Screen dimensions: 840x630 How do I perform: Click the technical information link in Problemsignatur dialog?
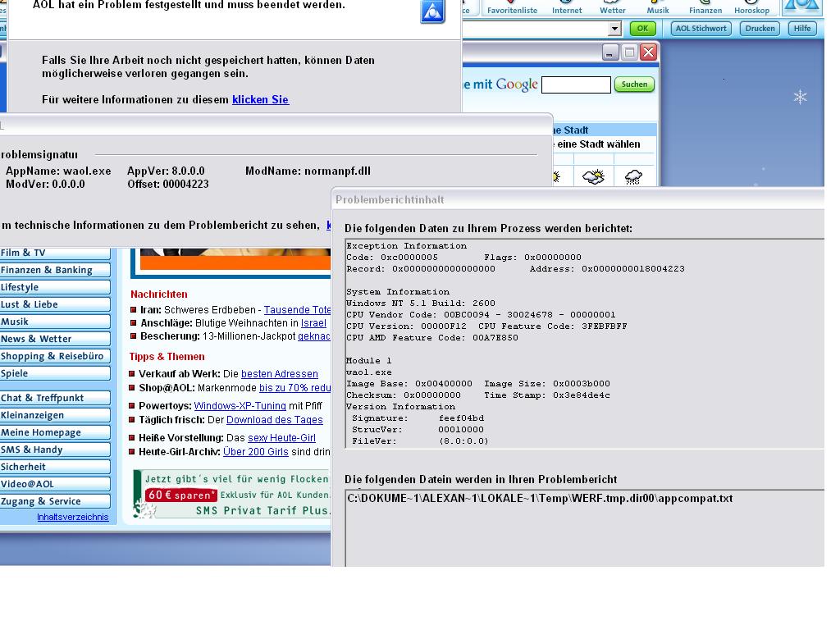tap(328, 226)
